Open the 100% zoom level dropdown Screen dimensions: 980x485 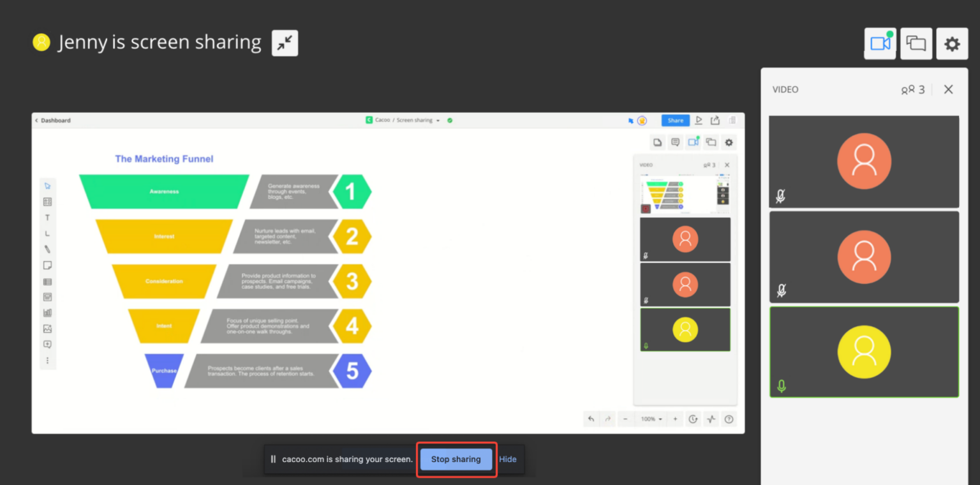coord(650,419)
